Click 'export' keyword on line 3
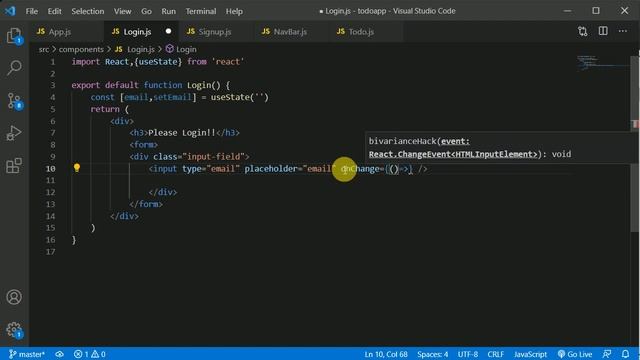Image resolution: width=640 pixels, height=360 pixels. 86,85
